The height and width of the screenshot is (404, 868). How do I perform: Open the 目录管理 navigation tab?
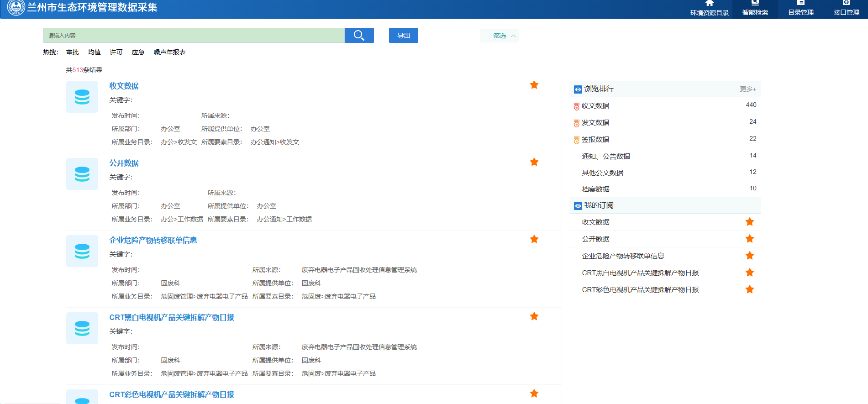(x=800, y=9)
